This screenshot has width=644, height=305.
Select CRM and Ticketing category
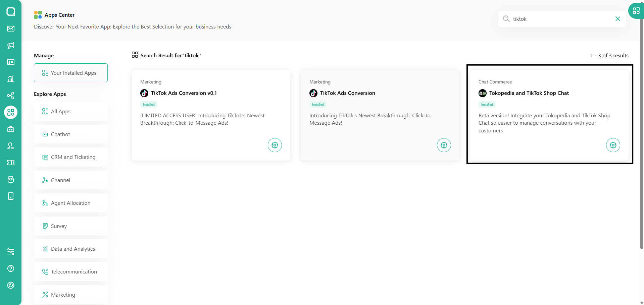point(71,157)
